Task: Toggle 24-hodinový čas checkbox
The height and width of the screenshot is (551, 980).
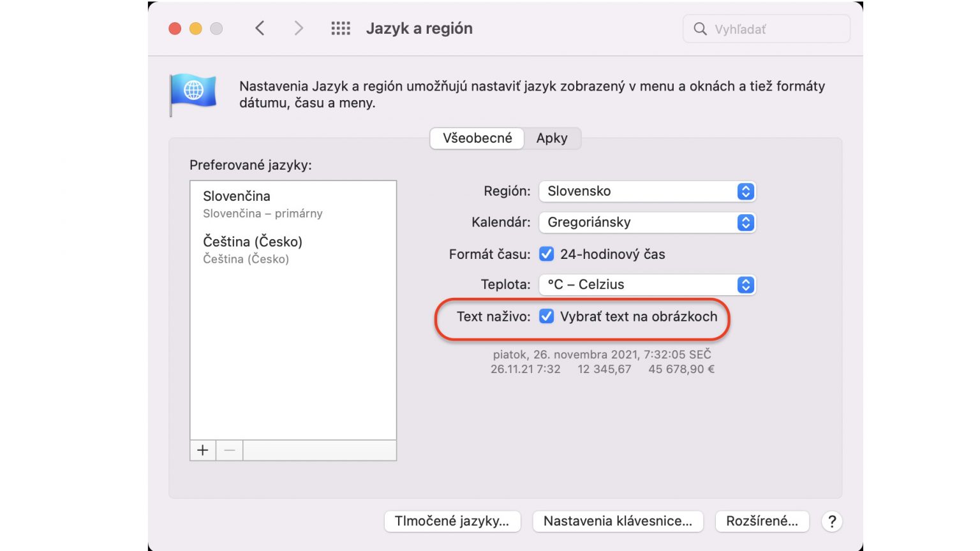Action: [546, 254]
